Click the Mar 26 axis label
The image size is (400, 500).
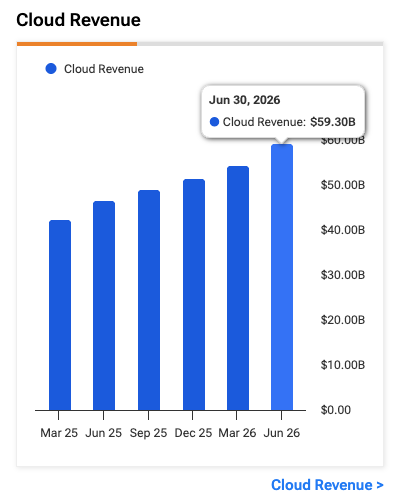(x=237, y=433)
